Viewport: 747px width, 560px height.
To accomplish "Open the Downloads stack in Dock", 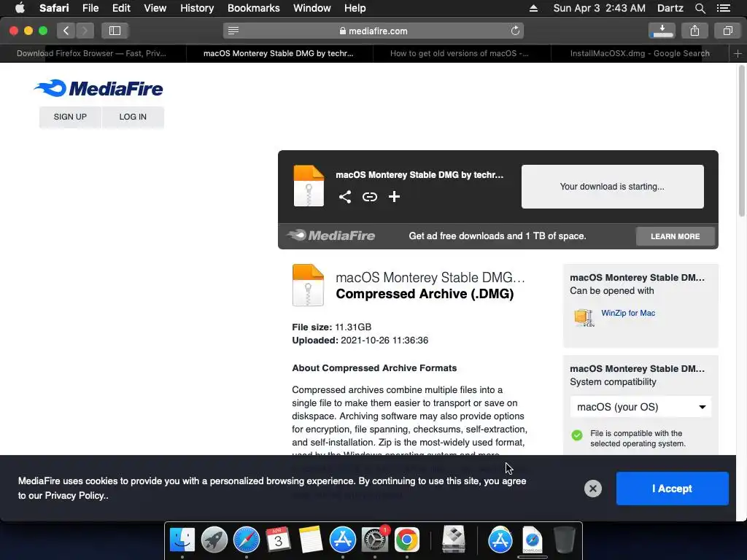I will tap(532, 540).
